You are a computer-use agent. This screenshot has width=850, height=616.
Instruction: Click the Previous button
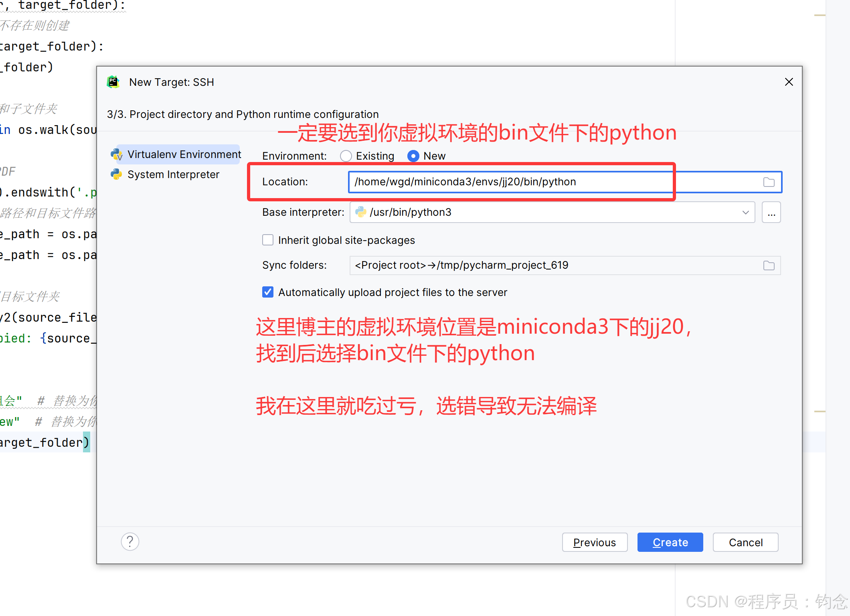pyautogui.click(x=595, y=542)
